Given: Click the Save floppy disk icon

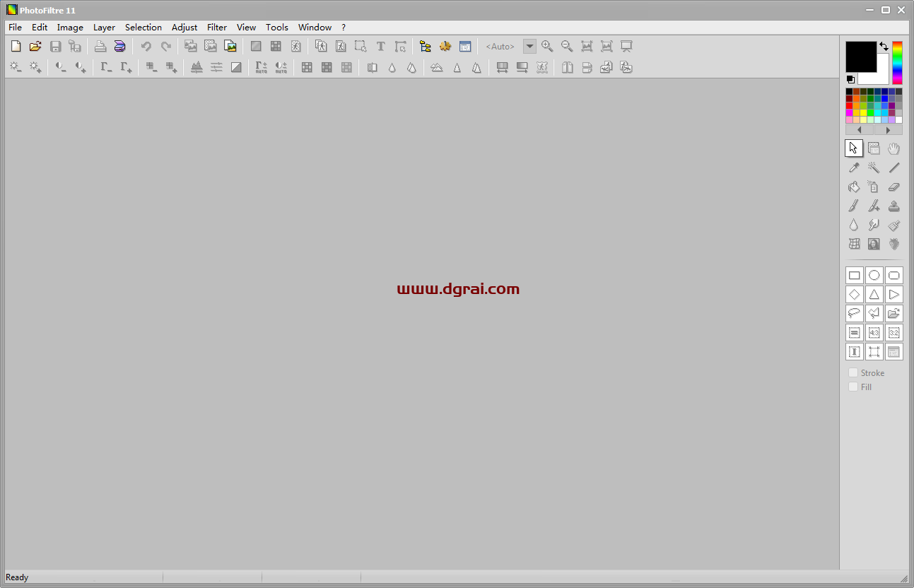Looking at the screenshot, I should 55,47.
